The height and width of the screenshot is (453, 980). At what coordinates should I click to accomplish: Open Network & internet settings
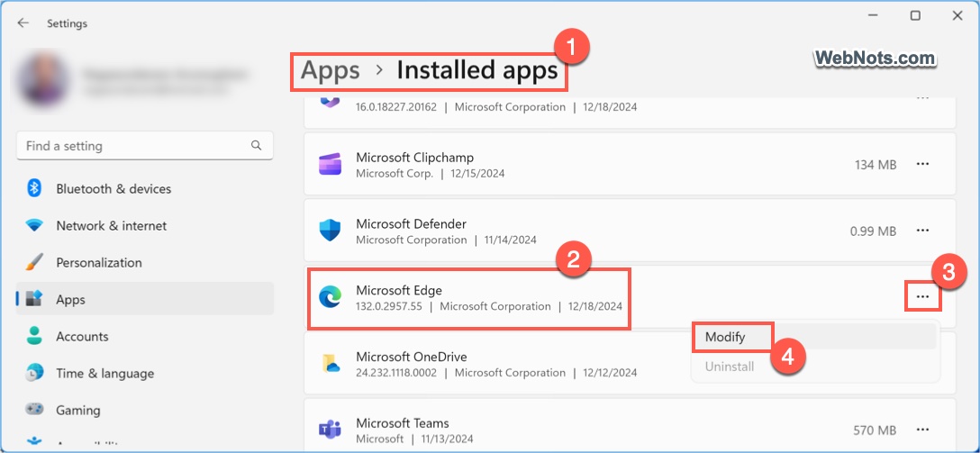[x=145, y=225]
